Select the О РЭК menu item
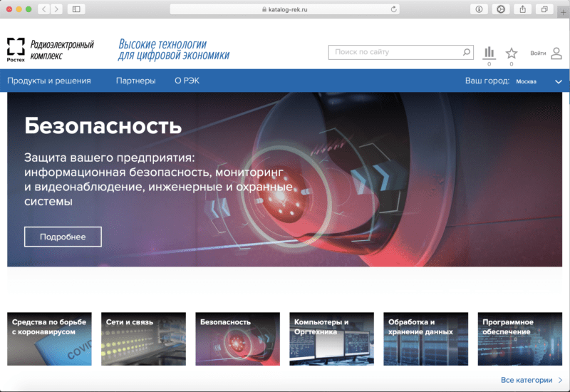This screenshot has height=392, width=570. click(187, 81)
